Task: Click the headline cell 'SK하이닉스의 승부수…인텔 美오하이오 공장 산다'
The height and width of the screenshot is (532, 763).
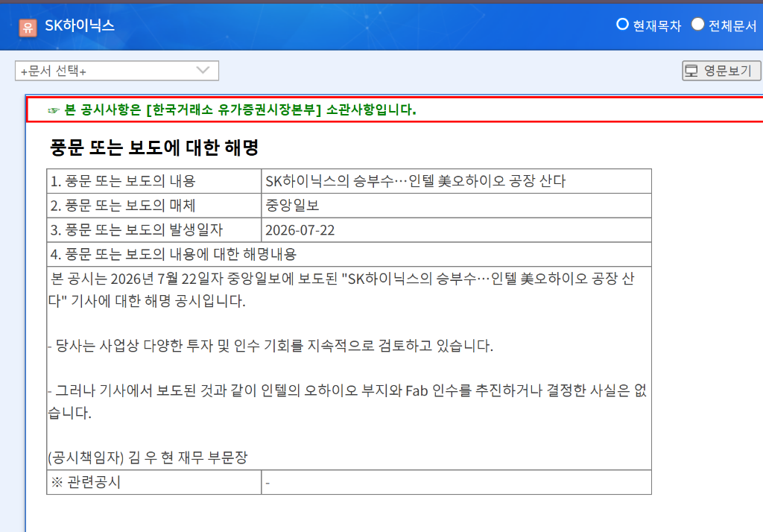Action: point(457,181)
